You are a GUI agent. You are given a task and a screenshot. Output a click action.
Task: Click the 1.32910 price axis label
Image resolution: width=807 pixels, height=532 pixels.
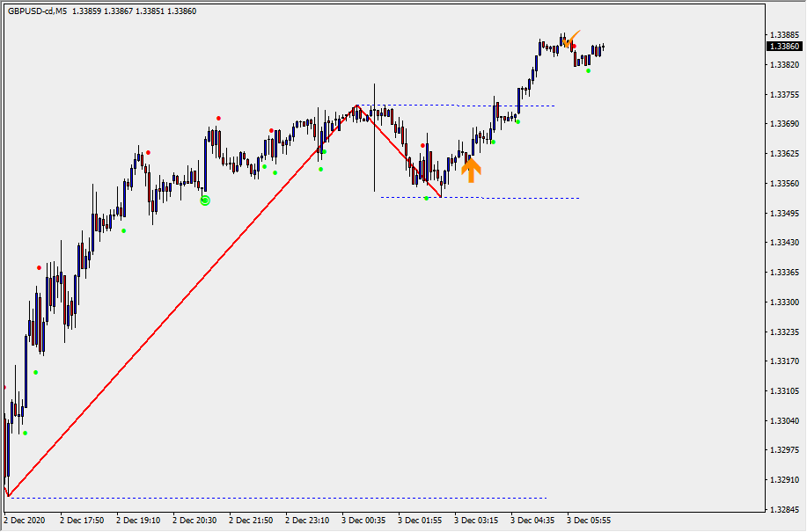[x=783, y=480]
